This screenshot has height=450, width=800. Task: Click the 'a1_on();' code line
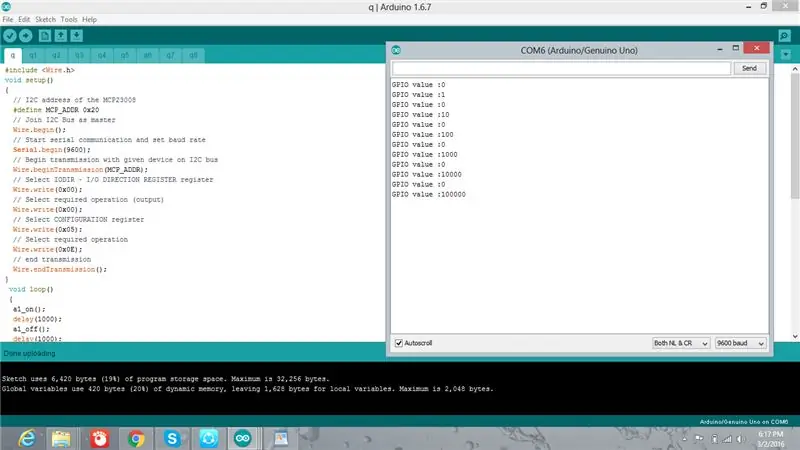29,309
